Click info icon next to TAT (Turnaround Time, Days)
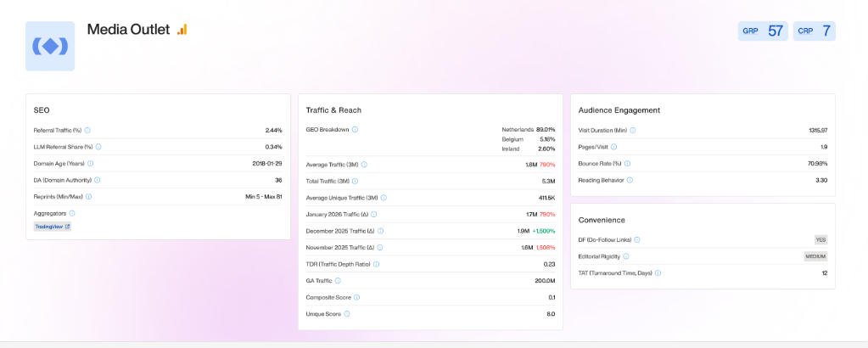This screenshot has width=868, height=348. coord(658,272)
